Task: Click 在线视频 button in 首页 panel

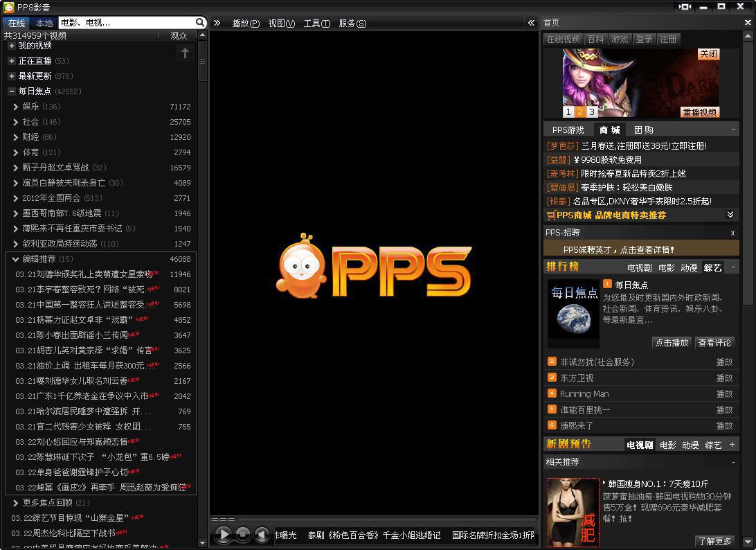Action: pyautogui.click(x=563, y=39)
